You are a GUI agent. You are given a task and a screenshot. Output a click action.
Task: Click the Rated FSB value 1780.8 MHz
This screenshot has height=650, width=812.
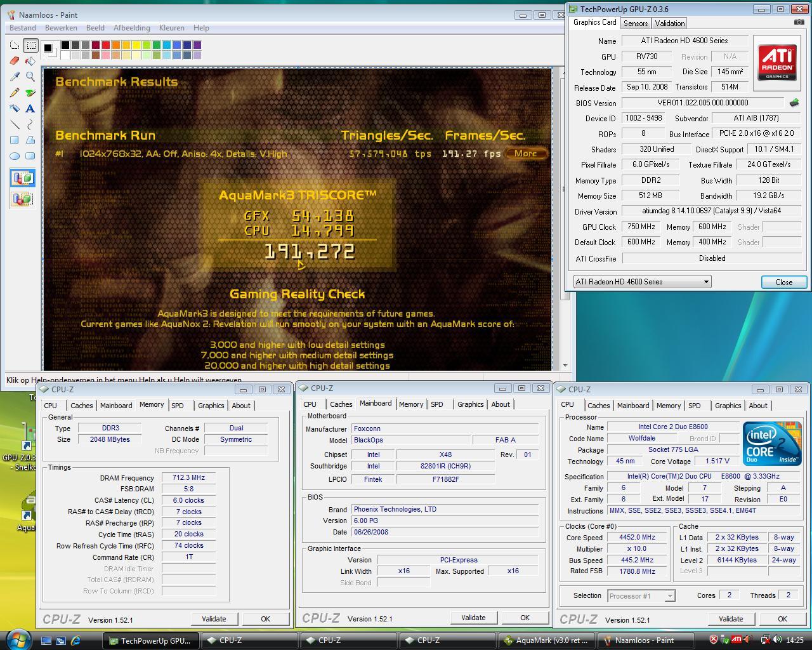(x=637, y=571)
